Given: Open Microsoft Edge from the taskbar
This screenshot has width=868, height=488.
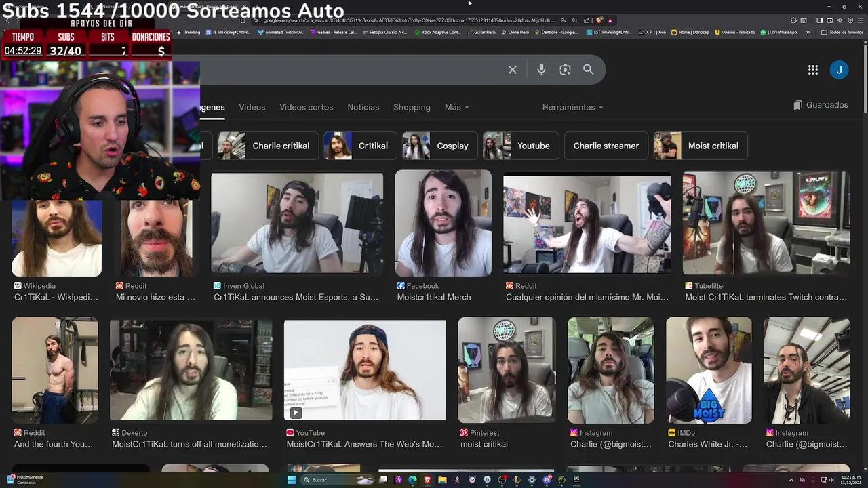Looking at the screenshot, I should click(412, 480).
